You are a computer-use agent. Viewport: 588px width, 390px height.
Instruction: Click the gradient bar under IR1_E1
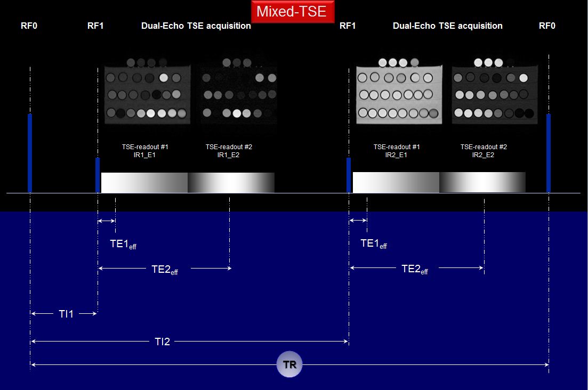144,182
